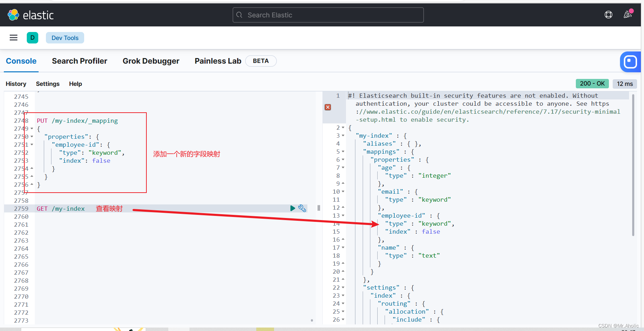Open the Dev Tools breadcrumb
The height and width of the screenshot is (331, 644).
point(65,38)
